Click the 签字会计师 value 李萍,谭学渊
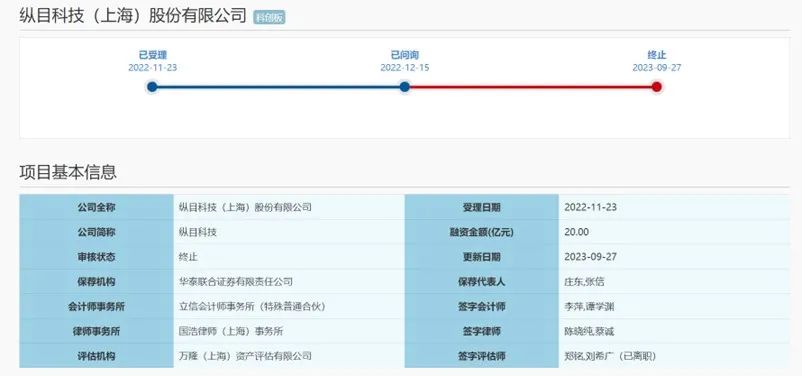Viewport: 802px width, 376px height. 589,306
